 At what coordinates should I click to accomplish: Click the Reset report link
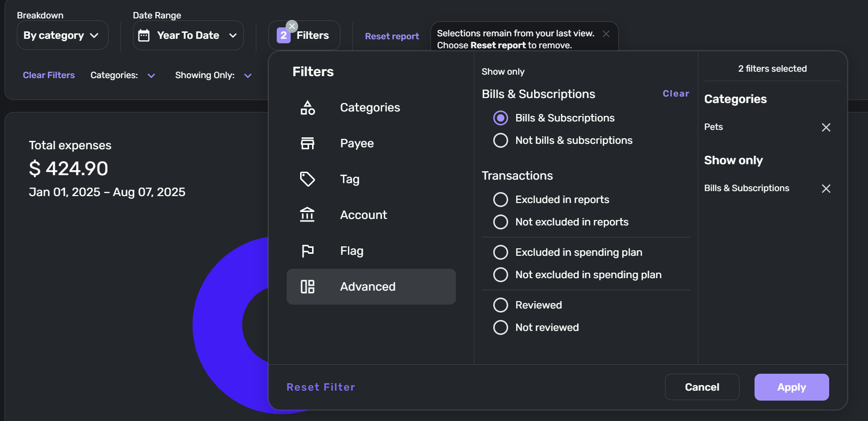click(x=392, y=36)
